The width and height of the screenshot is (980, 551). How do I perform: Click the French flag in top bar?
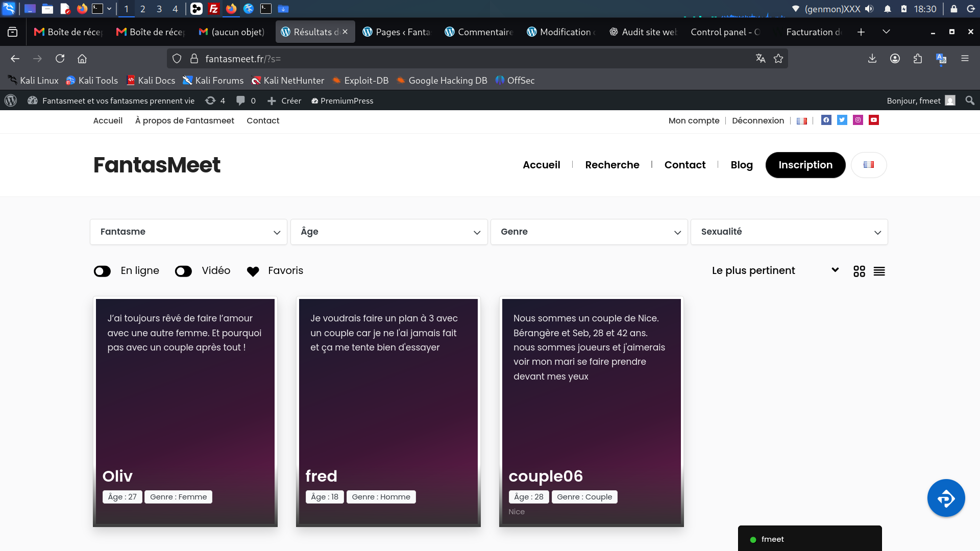tap(802, 121)
